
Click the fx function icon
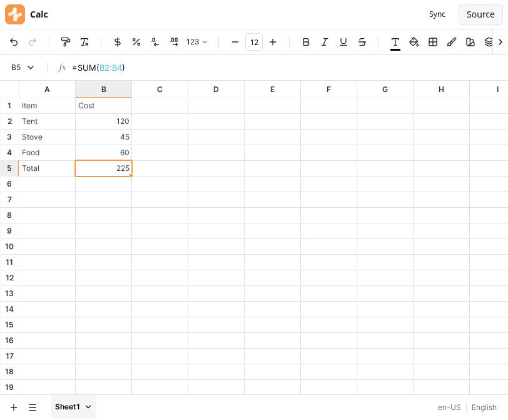[62, 68]
